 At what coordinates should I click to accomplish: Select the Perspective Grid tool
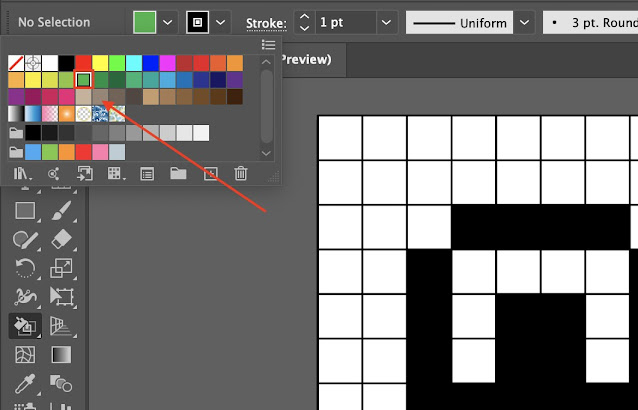pyautogui.click(x=61, y=326)
